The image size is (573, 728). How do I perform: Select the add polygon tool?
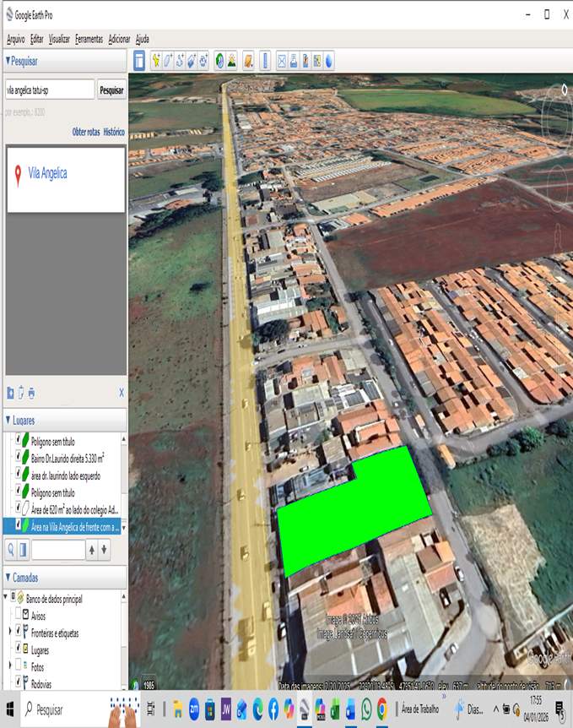pyautogui.click(x=168, y=61)
